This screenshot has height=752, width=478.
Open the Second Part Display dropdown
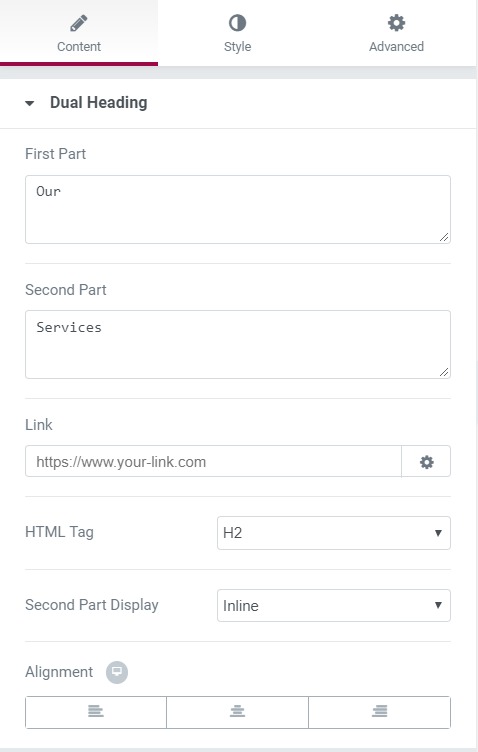(334, 605)
